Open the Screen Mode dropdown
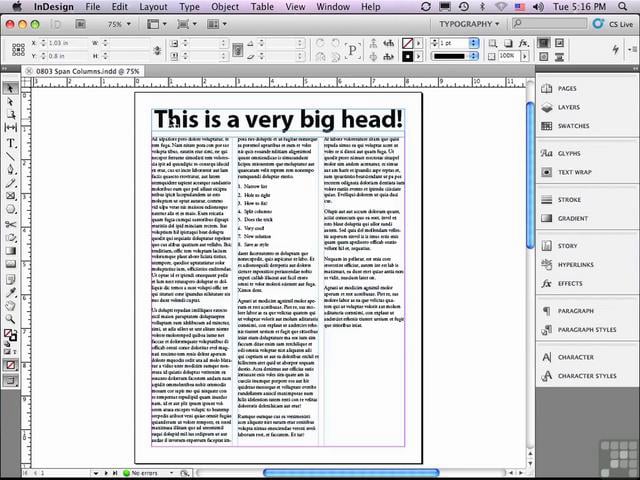640x480 pixels. 187,24
